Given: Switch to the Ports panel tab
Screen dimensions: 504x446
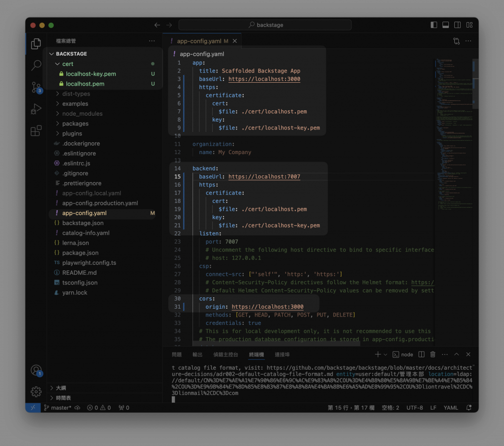Looking at the screenshot, I should point(282,354).
